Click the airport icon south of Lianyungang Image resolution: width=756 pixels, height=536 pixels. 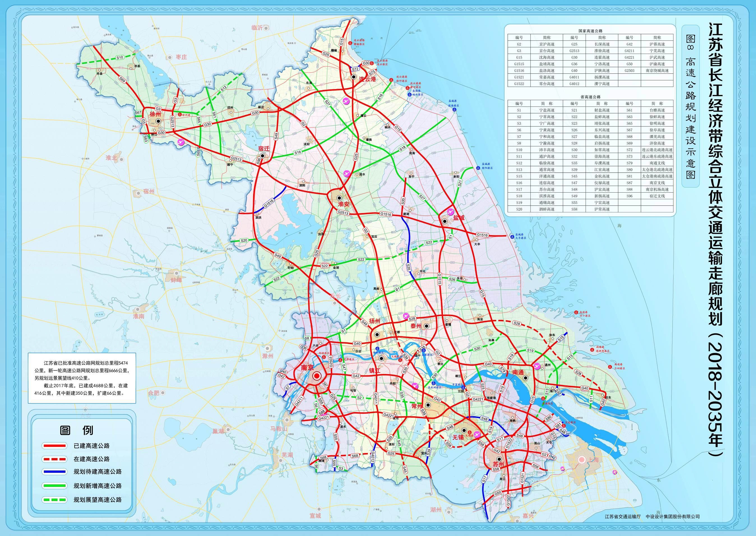(346, 101)
